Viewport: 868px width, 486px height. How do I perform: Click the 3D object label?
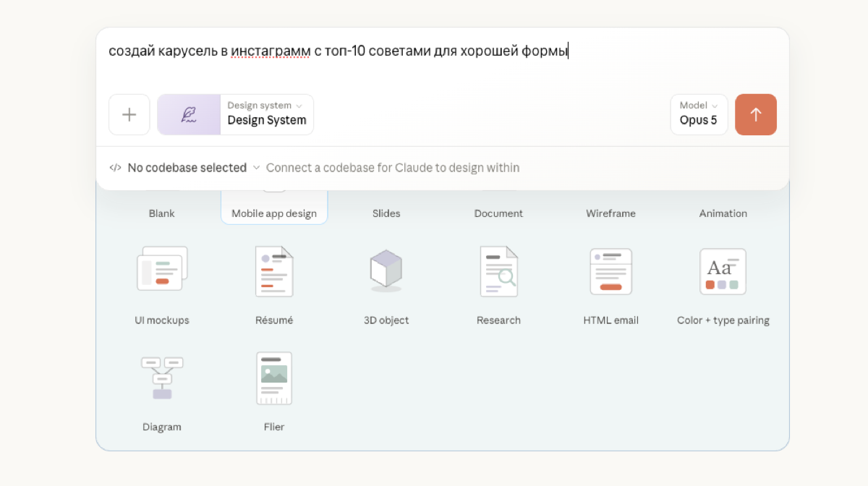(x=386, y=320)
